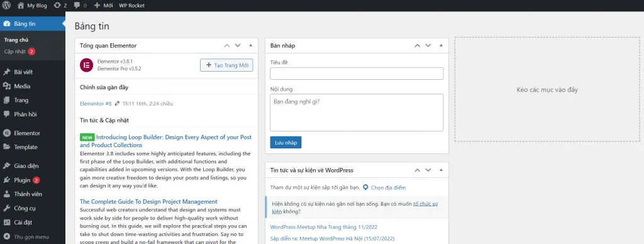Viewport: 644px width, 244px height.
Task: Click the Elementor sidebar menu icon
Action: click(x=6, y=133)
